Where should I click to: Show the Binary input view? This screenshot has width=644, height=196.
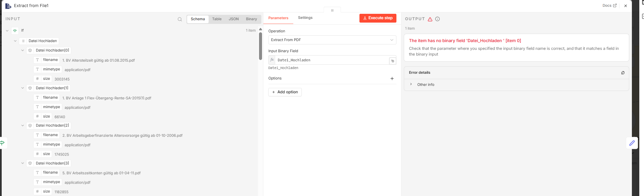coord(251,19)
